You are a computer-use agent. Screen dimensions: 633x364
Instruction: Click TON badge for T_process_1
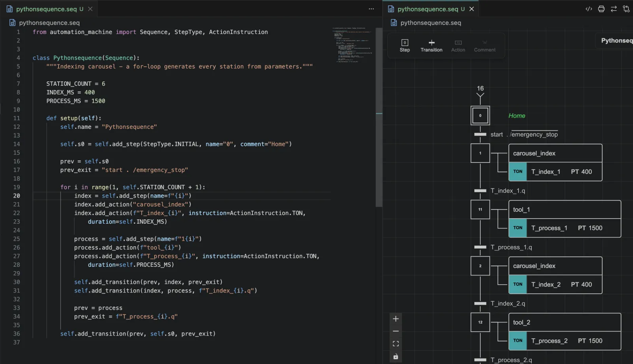point(517,228)
